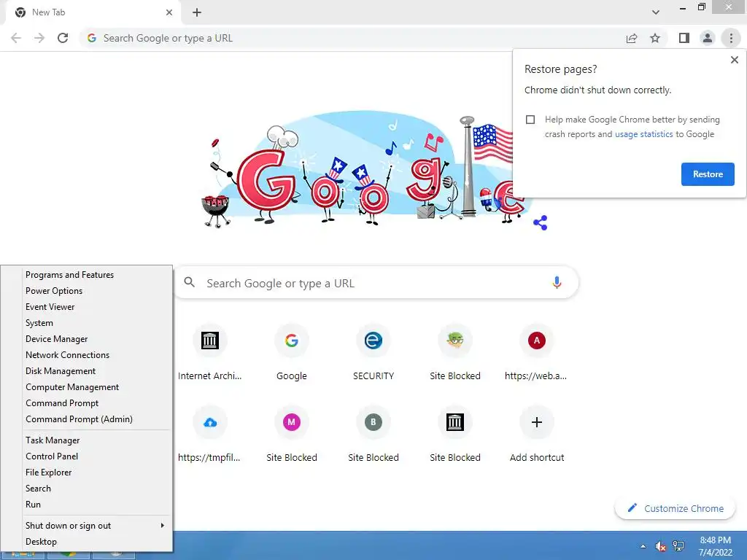Screen dimensions: 747x560
Task: Open Control Panel
Action: click(x=86, y=456)
